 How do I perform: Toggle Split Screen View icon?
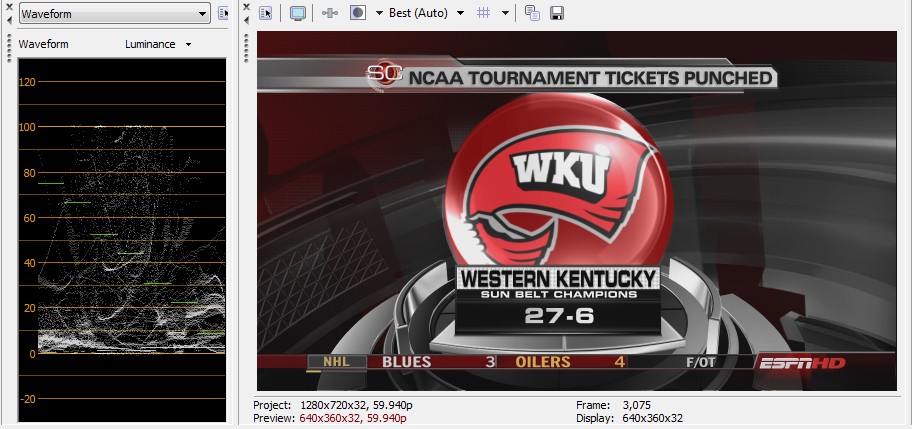358,13
